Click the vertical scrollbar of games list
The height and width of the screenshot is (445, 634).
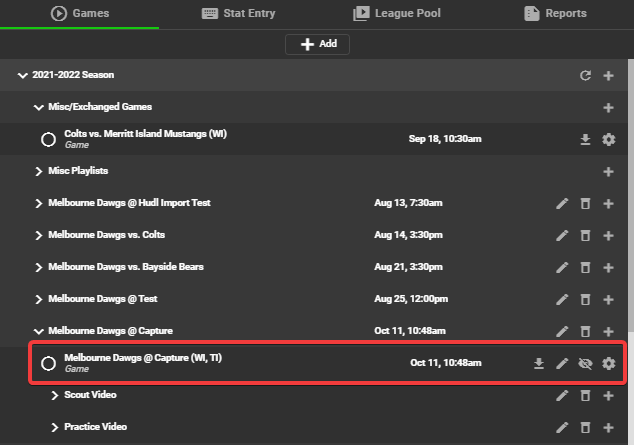click(631, 194)
